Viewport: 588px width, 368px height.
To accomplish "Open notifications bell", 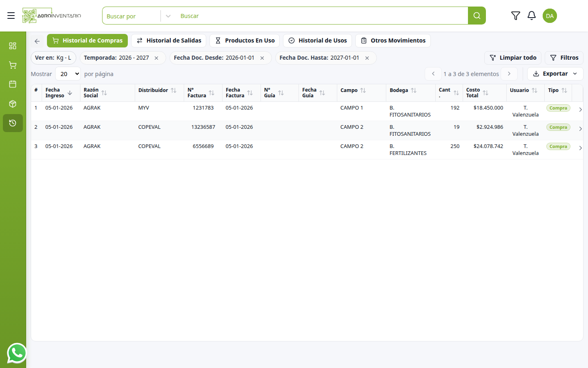I will coord(532,16).
